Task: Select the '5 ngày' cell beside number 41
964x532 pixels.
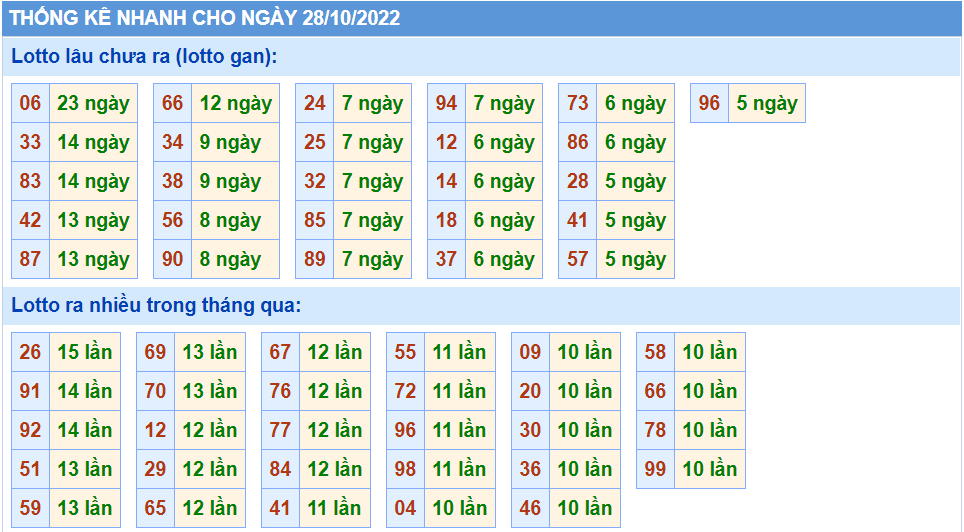Action: pyautogui.click(x=635, y=220)
